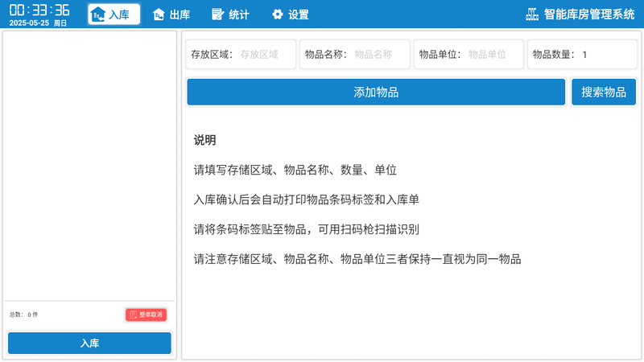Click the 添加物品 button
The image size is (644, 362).
pos(376,92)
